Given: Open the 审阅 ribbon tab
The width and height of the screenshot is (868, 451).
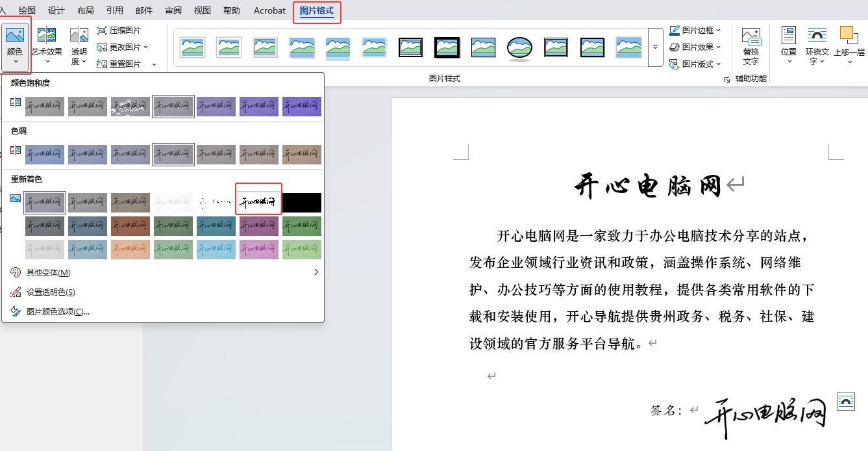Looking at the screenshot, I should [173, 11].
